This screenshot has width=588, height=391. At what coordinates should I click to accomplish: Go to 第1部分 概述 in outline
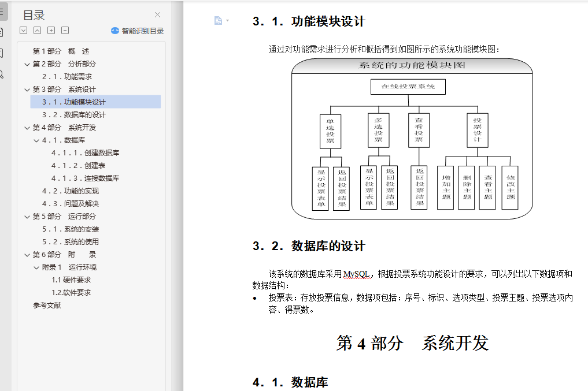point(61,51)
